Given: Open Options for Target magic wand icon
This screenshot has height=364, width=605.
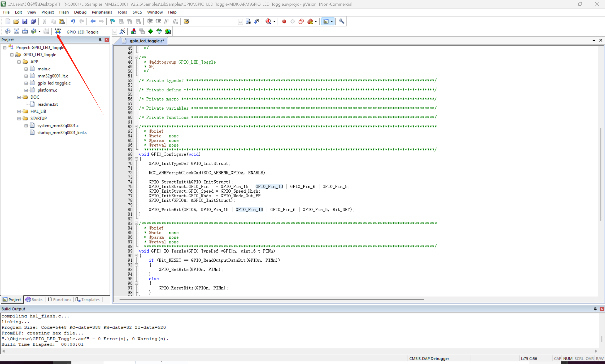Looking at the screenshot, I should 122,31.
